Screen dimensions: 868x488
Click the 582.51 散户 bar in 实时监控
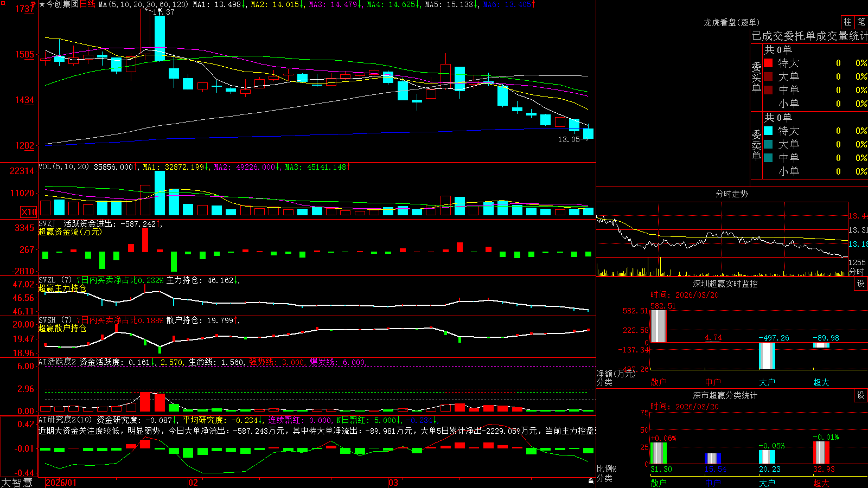point(658,326)
